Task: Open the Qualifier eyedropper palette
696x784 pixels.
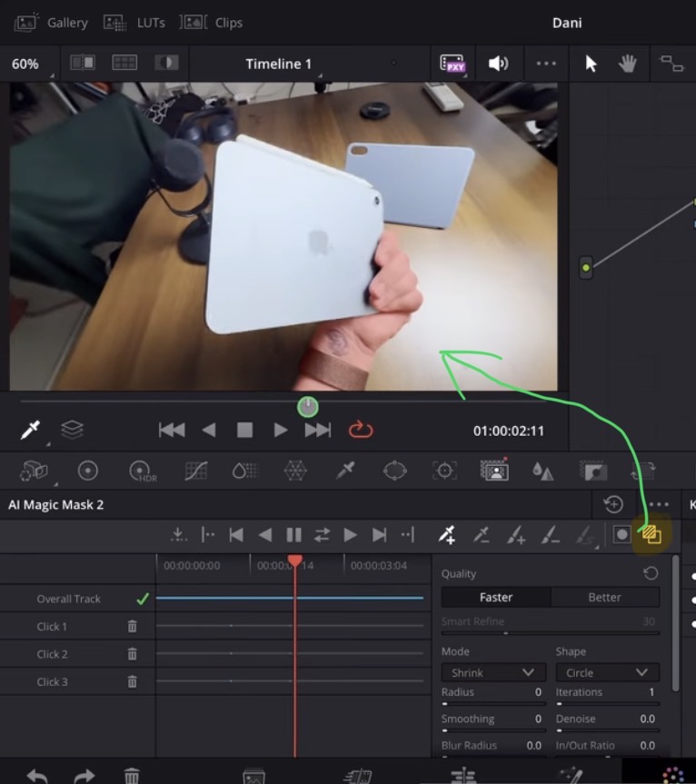Action: [x=345, y=471]
